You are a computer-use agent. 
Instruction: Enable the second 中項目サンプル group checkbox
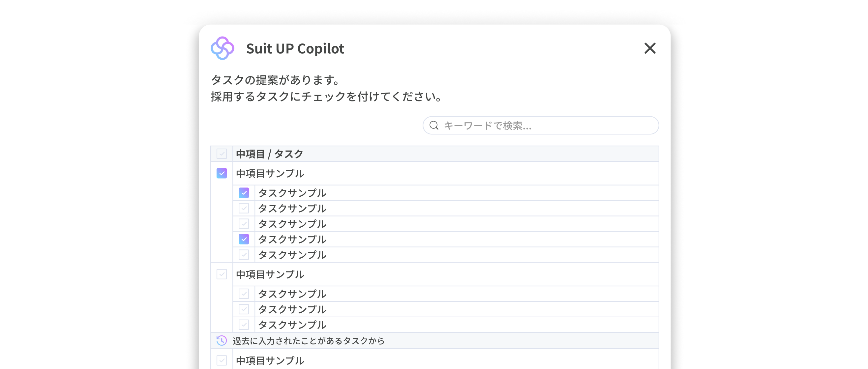point(222,274)
